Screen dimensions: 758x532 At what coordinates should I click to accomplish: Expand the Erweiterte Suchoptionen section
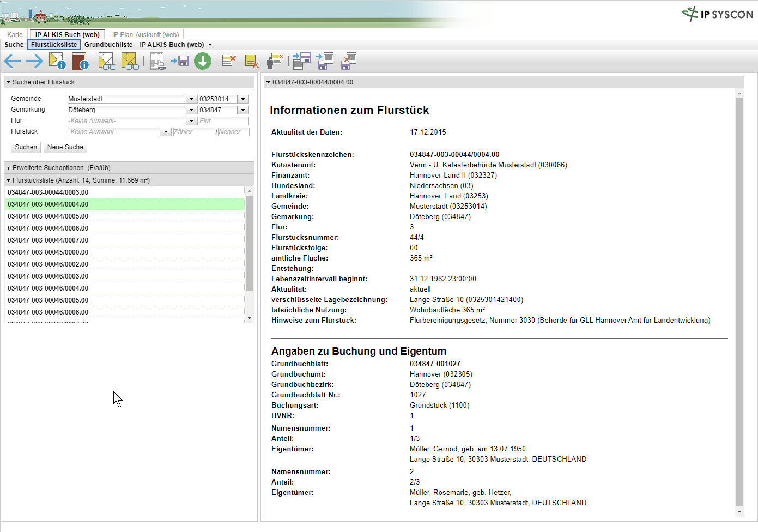[9, 168]
